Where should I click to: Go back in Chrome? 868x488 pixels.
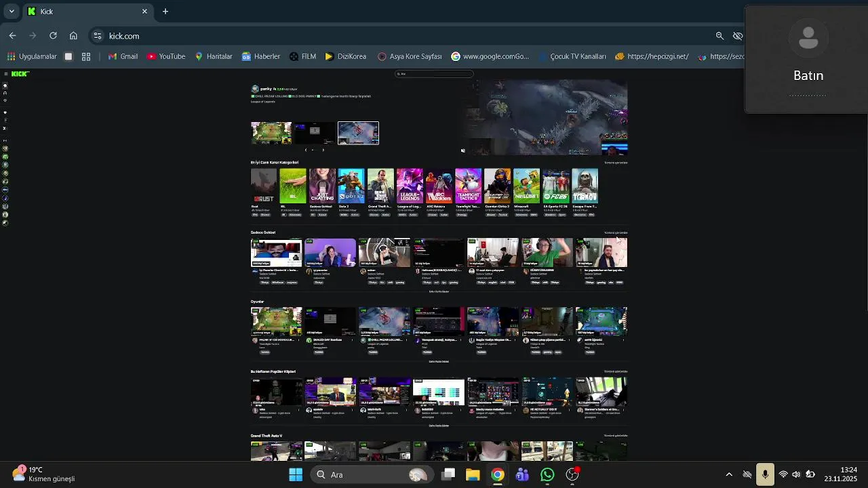[x=12, y=36]
